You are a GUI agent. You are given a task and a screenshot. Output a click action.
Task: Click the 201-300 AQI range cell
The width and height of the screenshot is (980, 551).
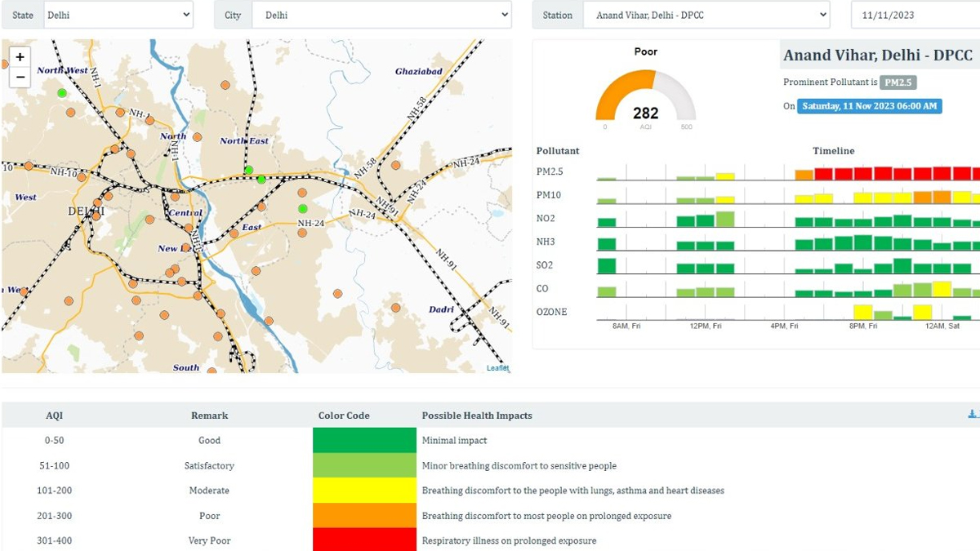coord(54,516)
